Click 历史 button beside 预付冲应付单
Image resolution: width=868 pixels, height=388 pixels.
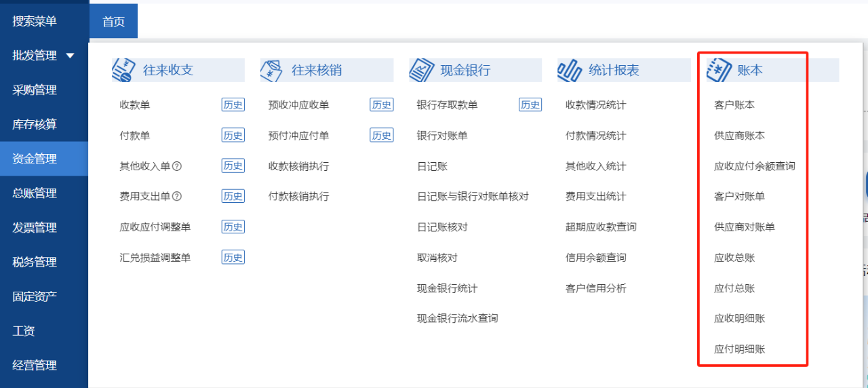[x=382, y=136]
